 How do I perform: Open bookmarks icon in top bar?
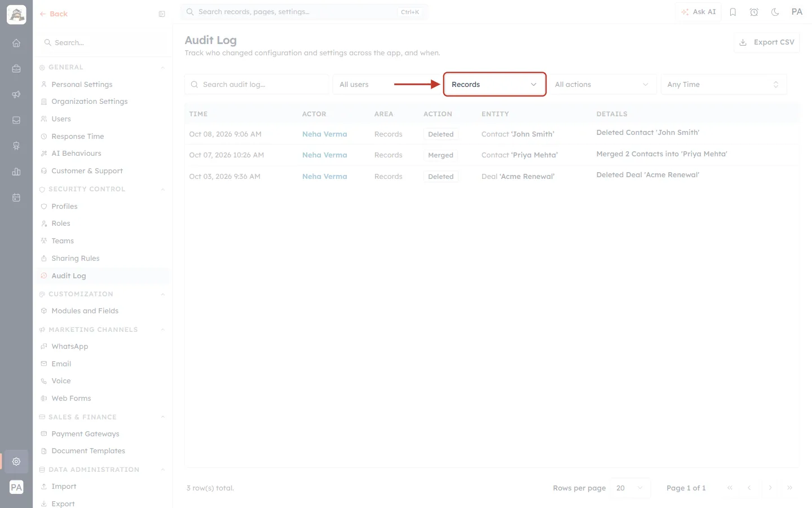(733, 12)
